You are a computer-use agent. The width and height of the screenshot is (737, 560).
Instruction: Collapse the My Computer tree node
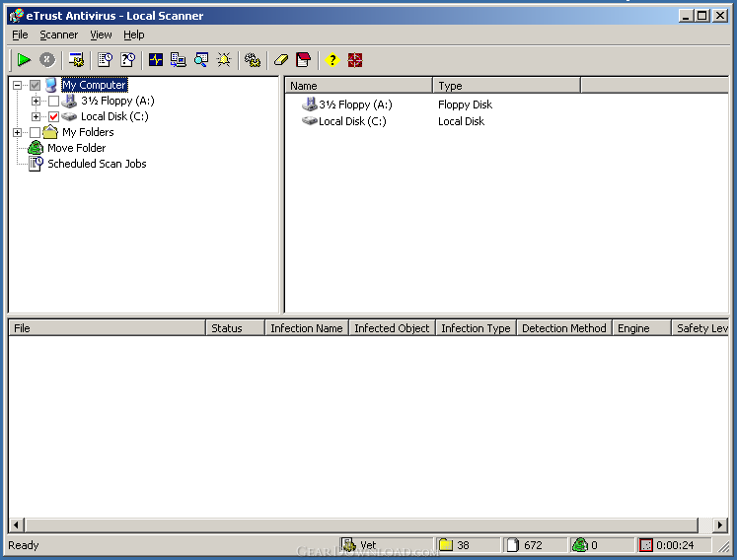(18, 85)
